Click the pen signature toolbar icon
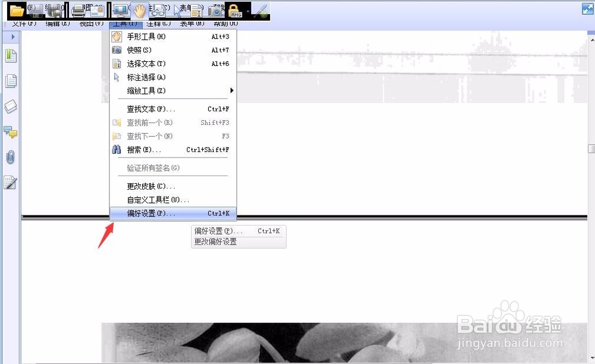 [261, 11]
